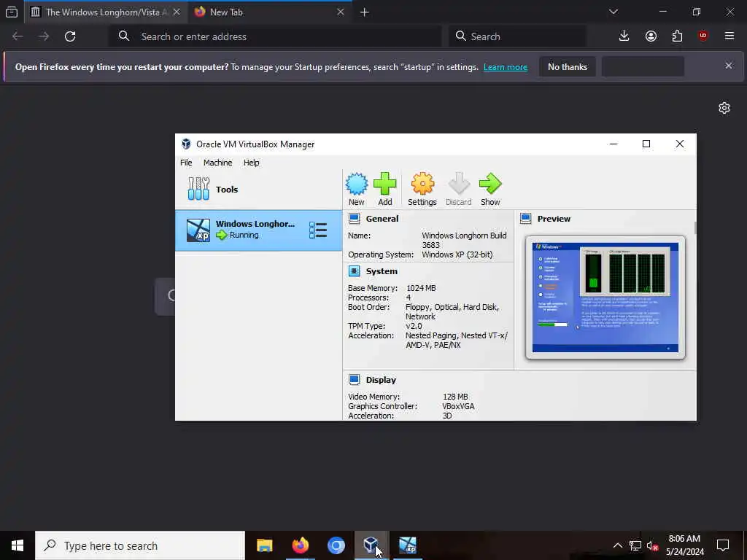Viewport: 747px width, 560px height.
Task: Open File Explorer from taskbar
Action: pos(264,545)
